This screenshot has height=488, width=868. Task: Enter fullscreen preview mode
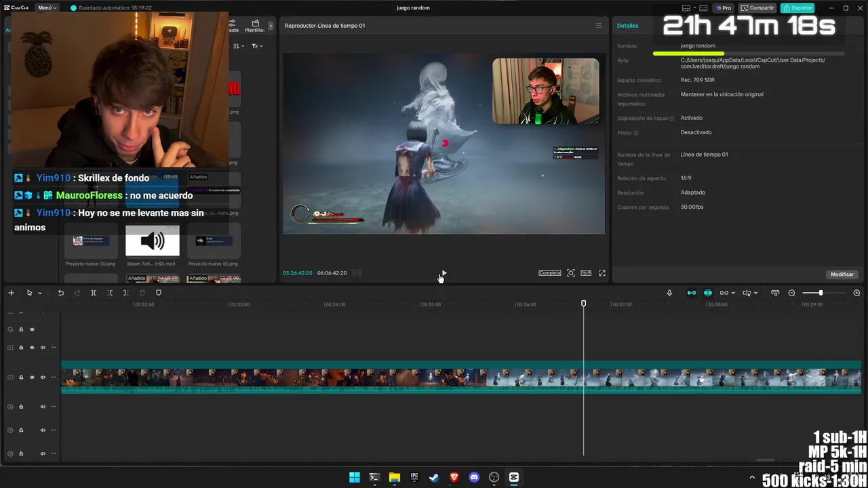coord(601,273)
